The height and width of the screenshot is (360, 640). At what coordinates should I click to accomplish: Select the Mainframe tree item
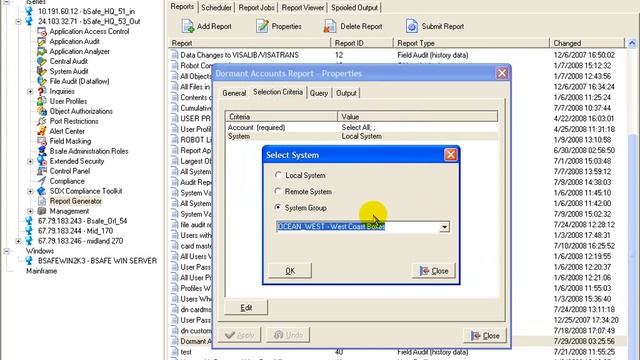tap(42, 271)
